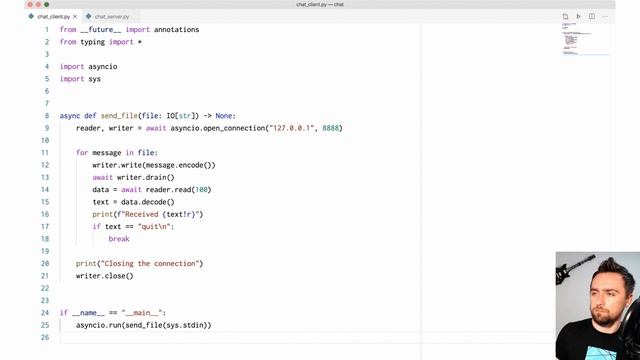Click the "127.0.0.1" string
Screen dimensions: 640x360
click(291, 128)
